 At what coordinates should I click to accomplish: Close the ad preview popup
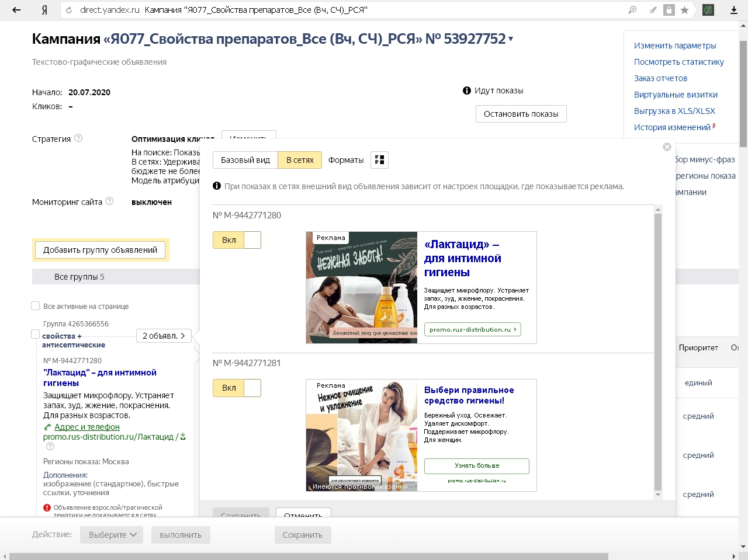click(667, 147)
